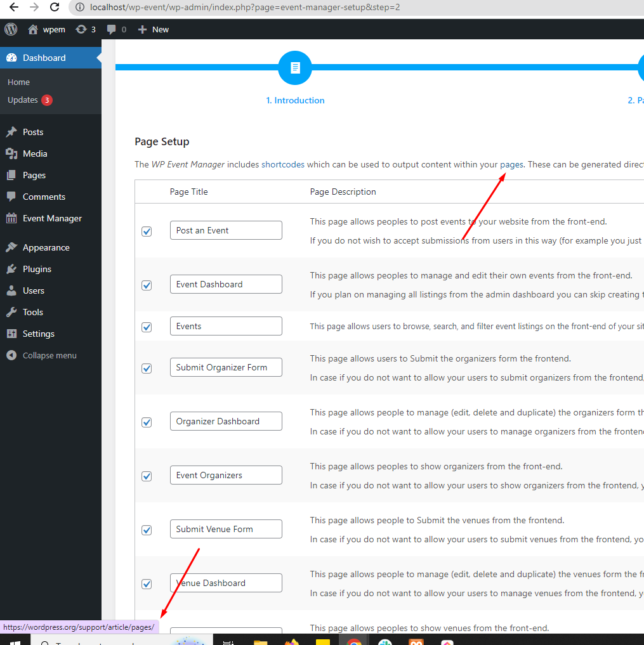The width and height of the screenshot is (644, 645).
Task: Click the Introduction step circle icon
Action: coord(295,68)
